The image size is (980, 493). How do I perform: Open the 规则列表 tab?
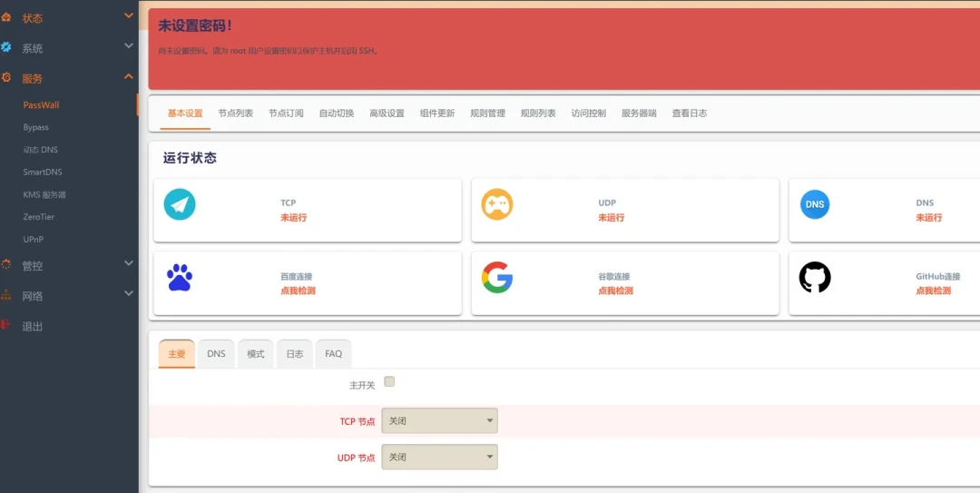[x=538, y=113]
